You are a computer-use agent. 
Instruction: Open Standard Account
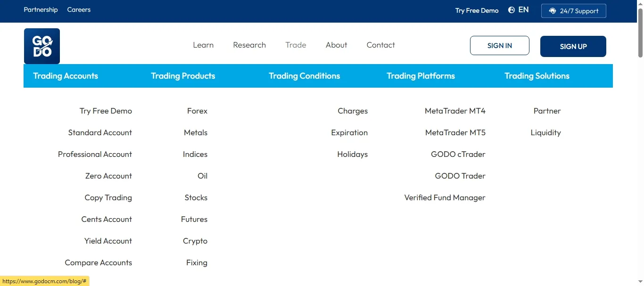click(x=100, y=133)
